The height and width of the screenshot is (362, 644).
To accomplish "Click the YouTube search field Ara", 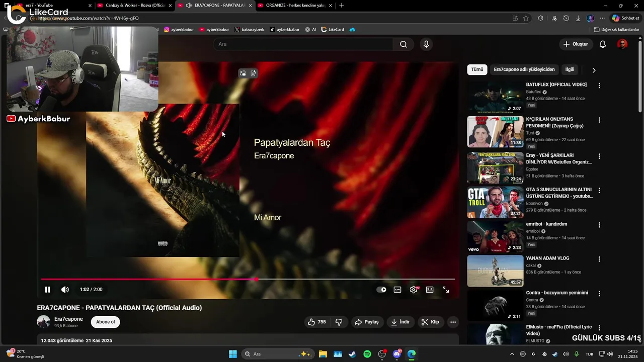I will 303,44.
